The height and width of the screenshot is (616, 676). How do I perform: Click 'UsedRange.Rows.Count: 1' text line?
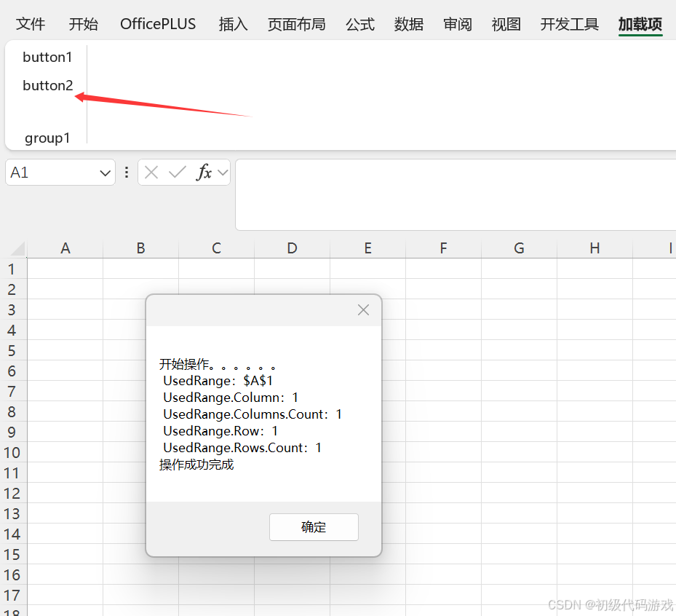(x=242, y=448)
